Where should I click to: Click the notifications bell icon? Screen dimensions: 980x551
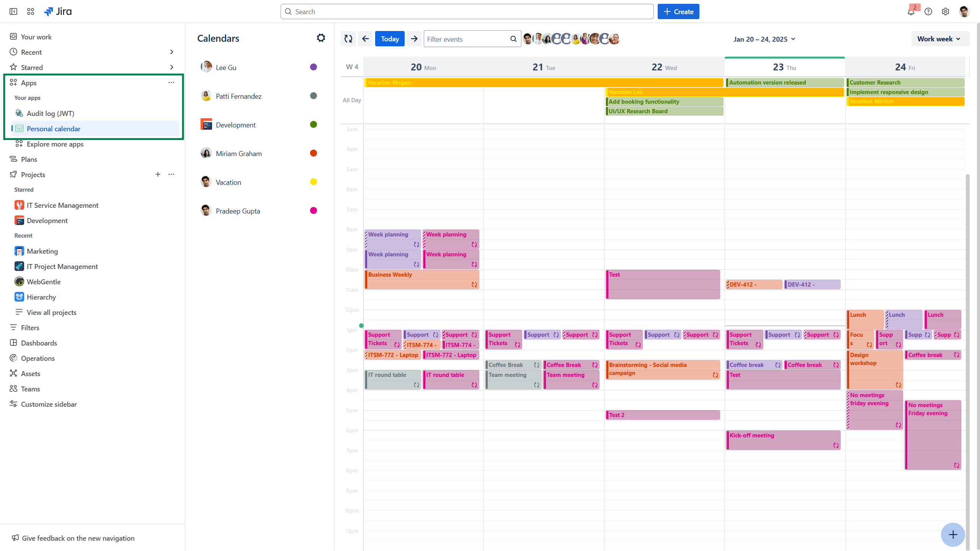[911, 11]
